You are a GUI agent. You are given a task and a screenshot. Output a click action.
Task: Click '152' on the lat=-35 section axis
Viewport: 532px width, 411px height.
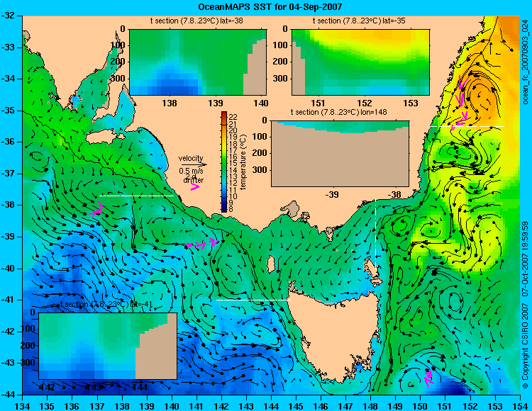(365, 103)
